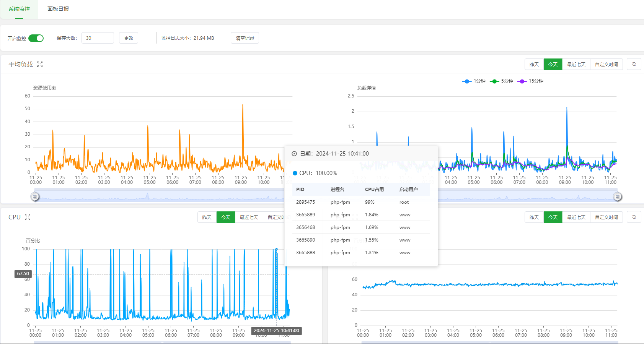Toggle the 5分钟 legend series

pos(501,81)
